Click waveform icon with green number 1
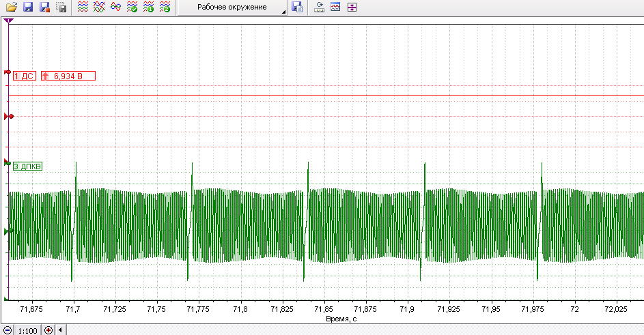Screen dimensions: 644x335 coord(148,7)
